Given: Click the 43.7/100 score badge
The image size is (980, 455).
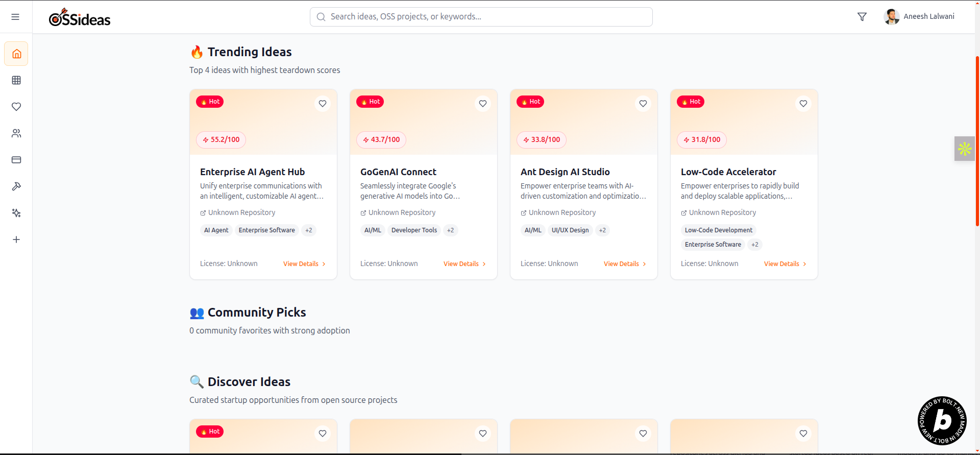Looking at the screenshot, I should (381, 140).
